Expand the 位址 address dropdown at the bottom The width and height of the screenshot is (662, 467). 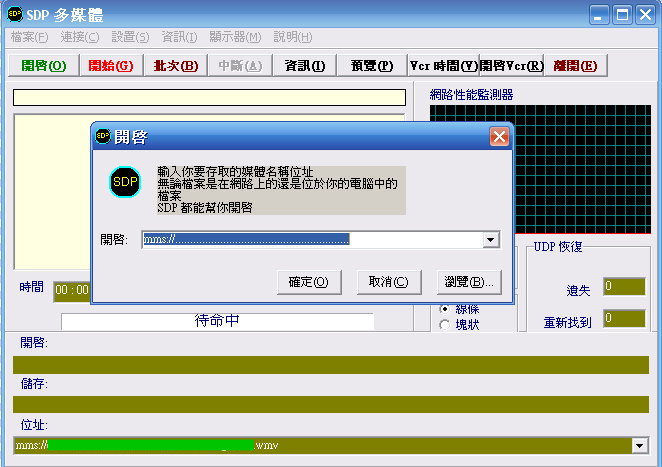coord(640,445)
